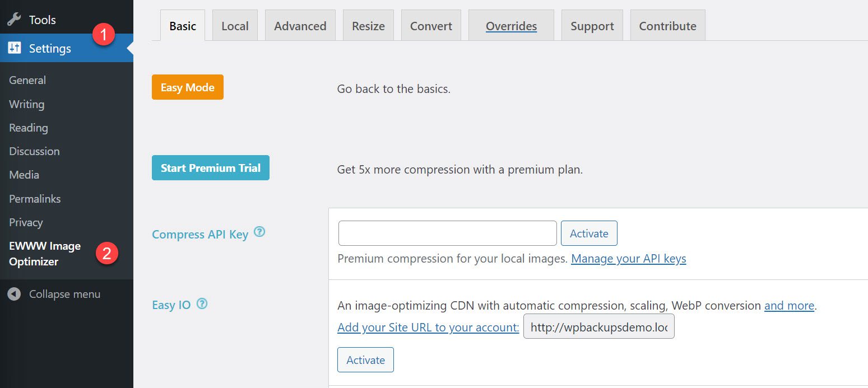This screenshot has height=388, width=868.
Task: Switch to the Convert tab
Action: click(430, 25)
